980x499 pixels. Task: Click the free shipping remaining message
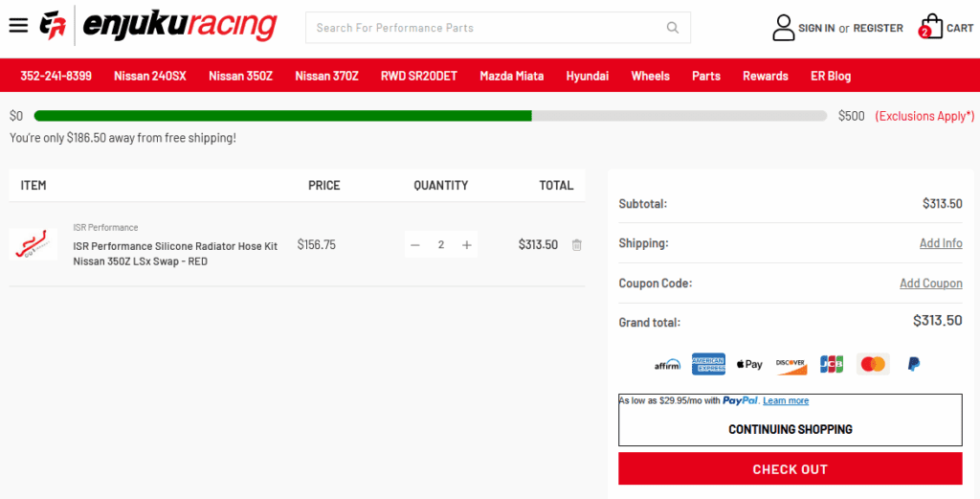tap(123, 138)
